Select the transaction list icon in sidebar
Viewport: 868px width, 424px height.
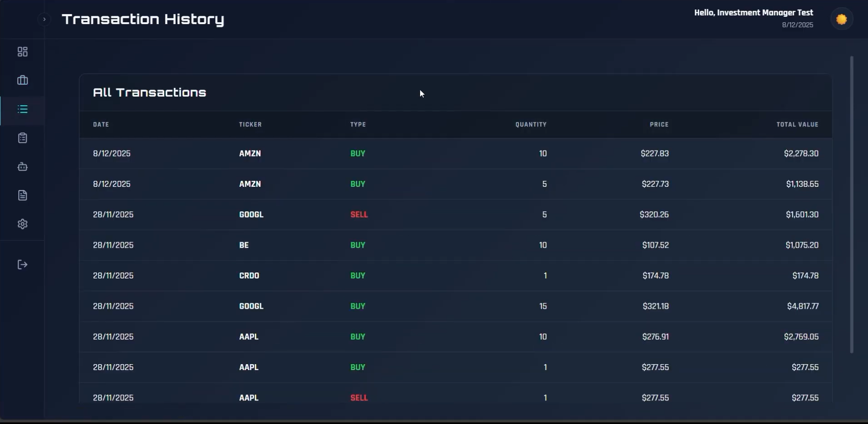click(22, 109)
